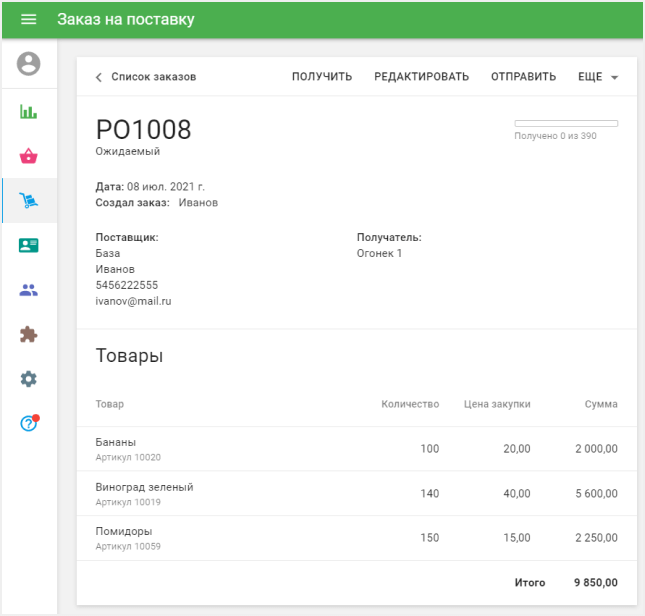Click the ОТПРАВИТЬ button
This screenshot has height=616, width=645.
tap(523, 77)
